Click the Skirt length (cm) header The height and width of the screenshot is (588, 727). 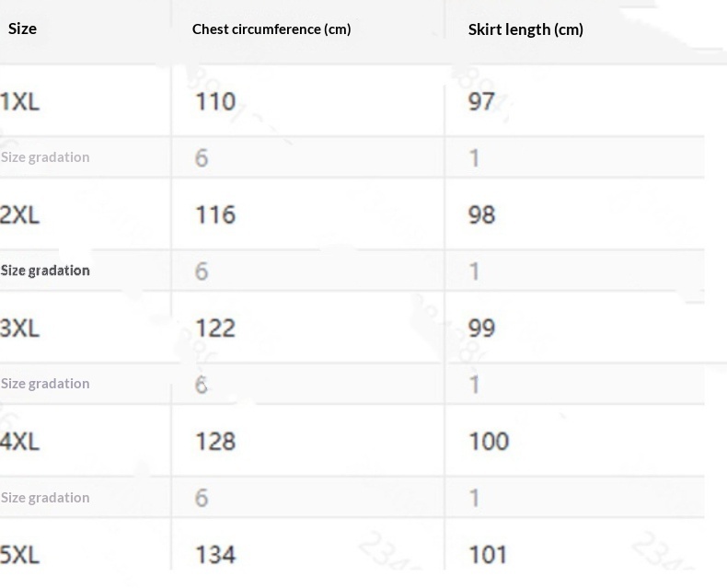click(x=525, y=29)
